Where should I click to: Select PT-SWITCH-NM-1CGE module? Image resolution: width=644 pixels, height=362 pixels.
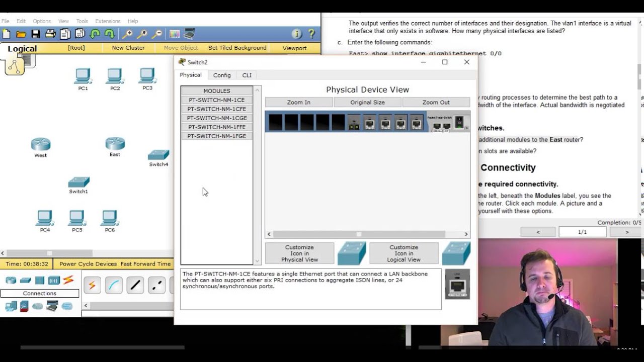217,118
